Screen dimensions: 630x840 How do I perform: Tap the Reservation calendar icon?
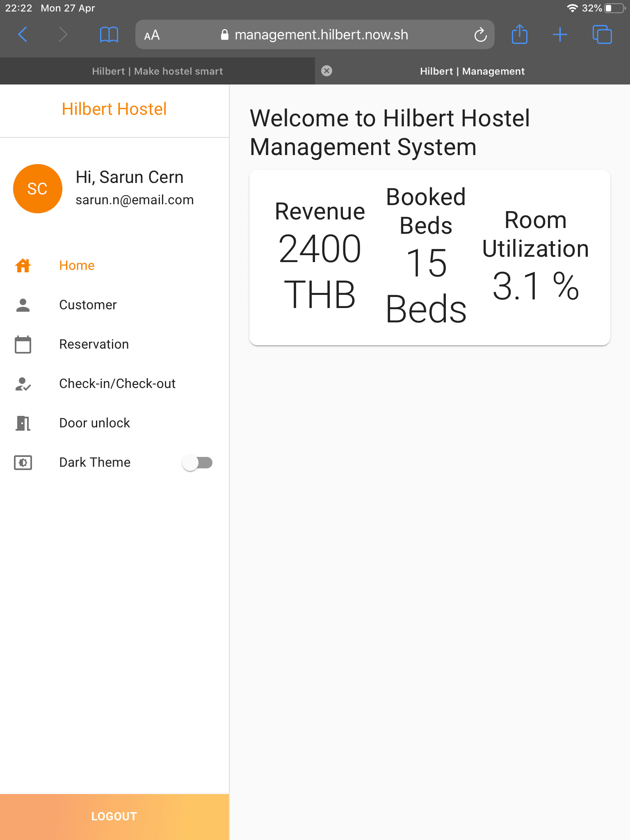point(23,344)
